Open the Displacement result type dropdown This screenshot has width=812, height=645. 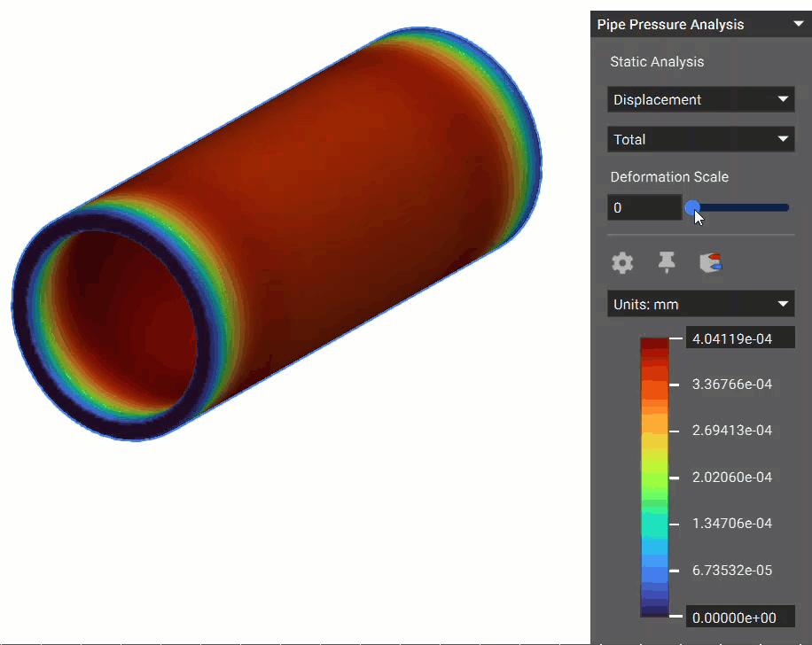coord(700,99)
